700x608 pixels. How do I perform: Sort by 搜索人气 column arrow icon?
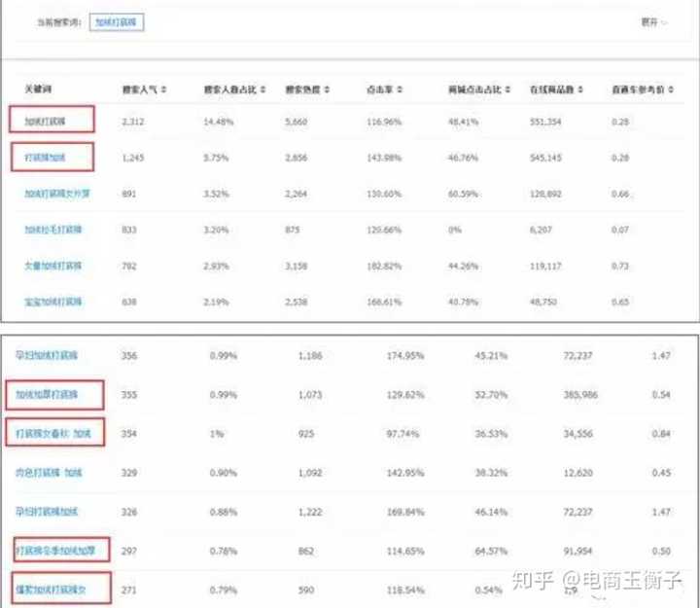pyautogui.click(x=163, y=89)
